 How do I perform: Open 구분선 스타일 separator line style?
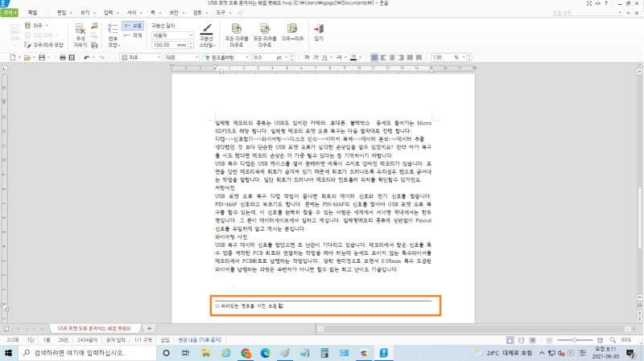[206, 35]
